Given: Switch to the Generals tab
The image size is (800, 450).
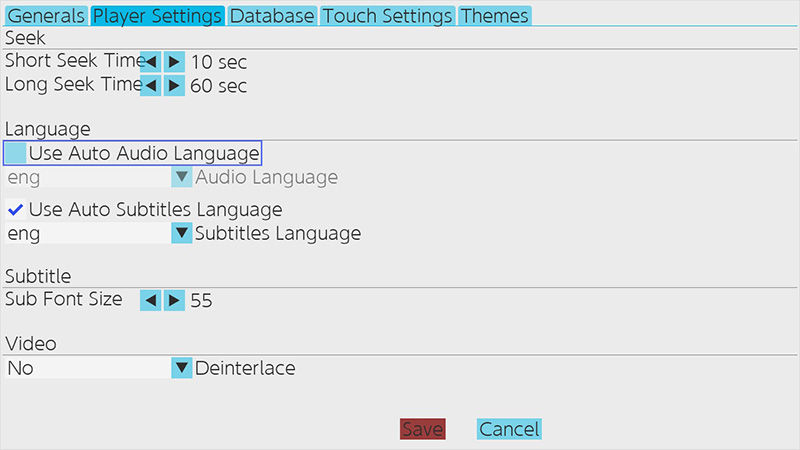Looking at the screenshot, I should (46, 16).
